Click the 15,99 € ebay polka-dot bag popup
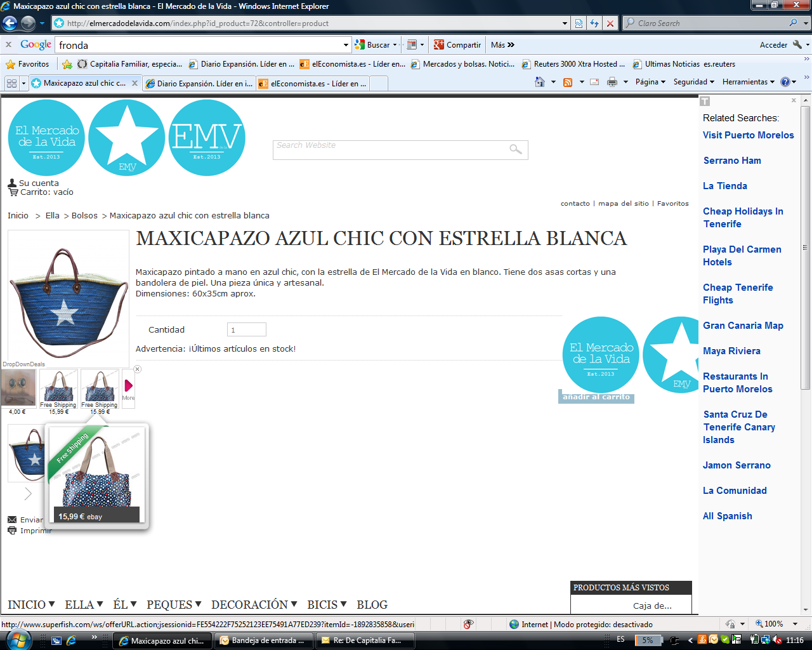 click(x=97, y=475)
